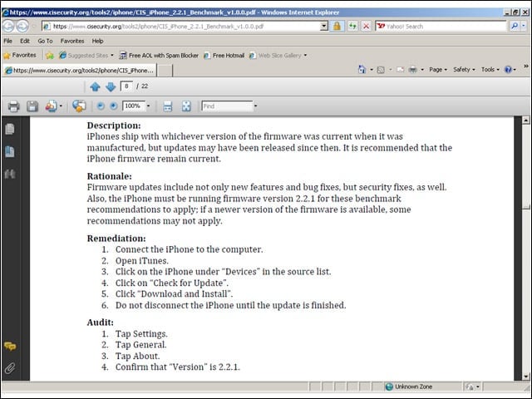
Task: Click the Yahoo! Search box
Action: (441, 26)
